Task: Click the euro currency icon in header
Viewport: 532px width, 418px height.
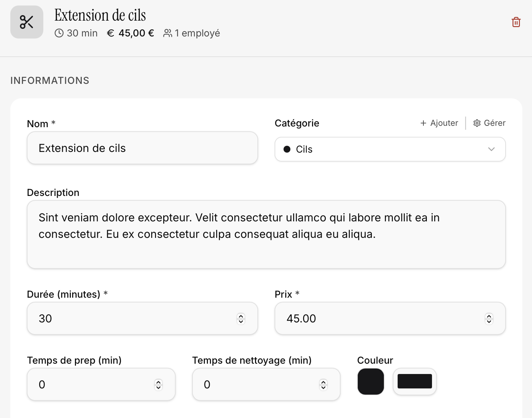Action: [110, 33]
